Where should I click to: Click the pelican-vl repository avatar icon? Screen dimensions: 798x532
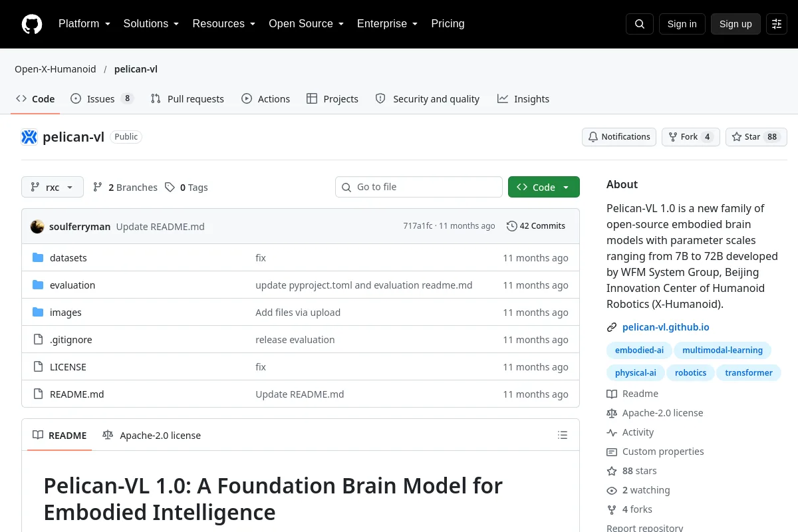point(29,137)
